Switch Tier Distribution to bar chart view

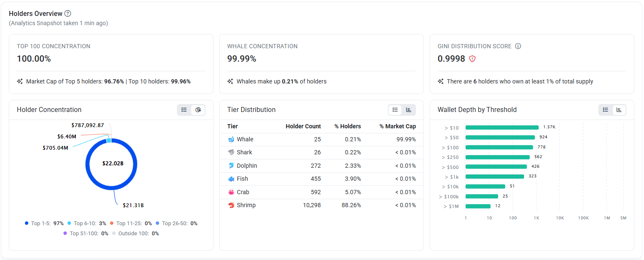tap(408, 110)
